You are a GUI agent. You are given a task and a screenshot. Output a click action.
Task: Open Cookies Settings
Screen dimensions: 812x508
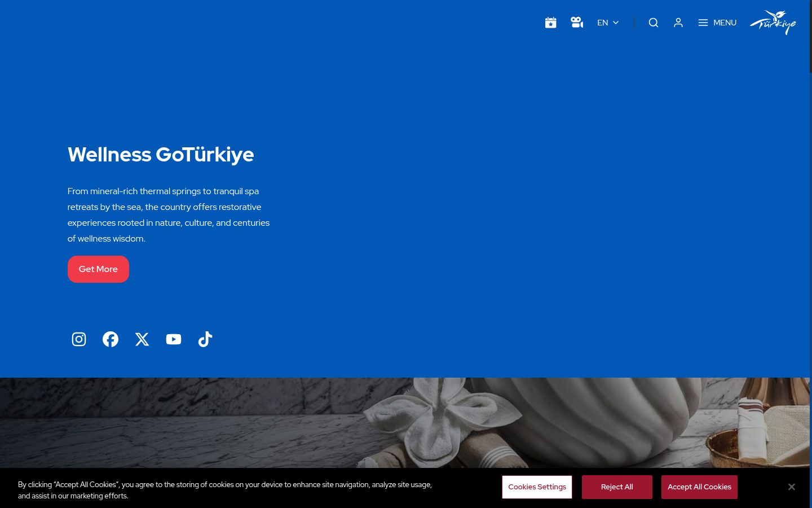(x=537, y=487)
